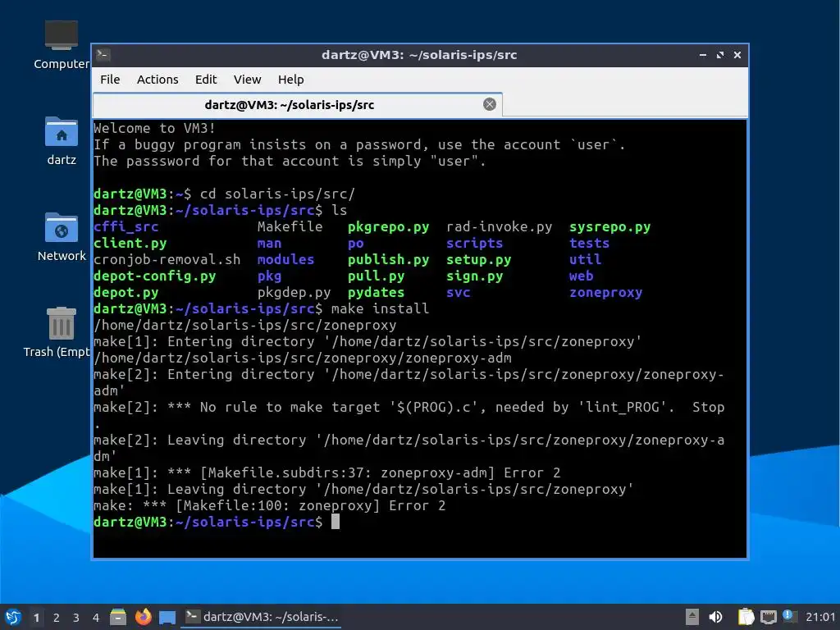Image resolution: width=840 pixels, height=630 pixels.
Task: Click the 'pydates' file name
Action: point(376,293)
